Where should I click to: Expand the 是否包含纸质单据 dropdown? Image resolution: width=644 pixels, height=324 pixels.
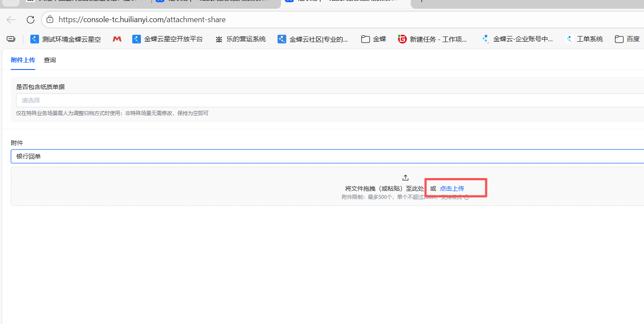click(330, 100)
